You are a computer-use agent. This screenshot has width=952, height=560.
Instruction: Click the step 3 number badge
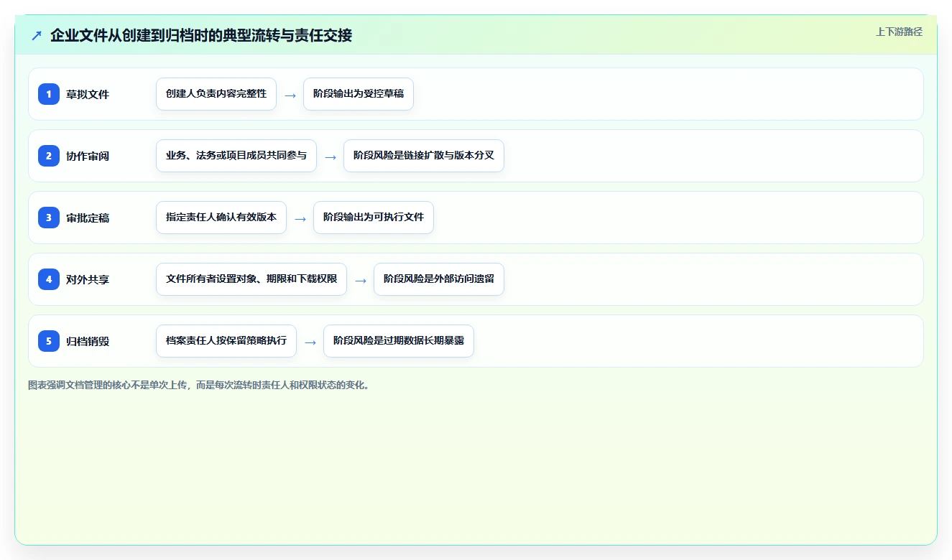pos(49,218)
